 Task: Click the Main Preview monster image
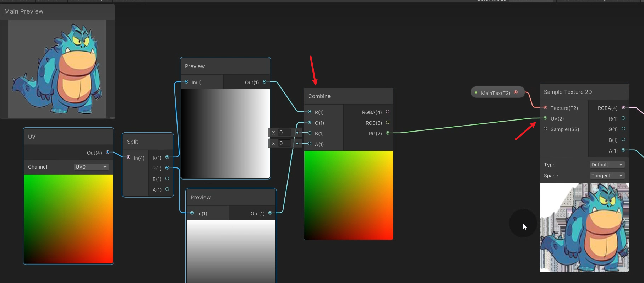point(57,69)
